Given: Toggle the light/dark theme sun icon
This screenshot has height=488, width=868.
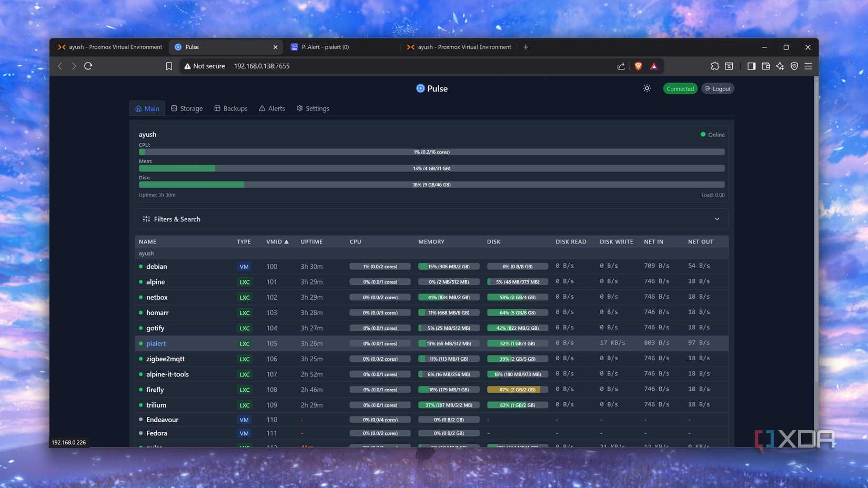Looking at the screenshot, I should pyautogui.click(x=647, y=88).
